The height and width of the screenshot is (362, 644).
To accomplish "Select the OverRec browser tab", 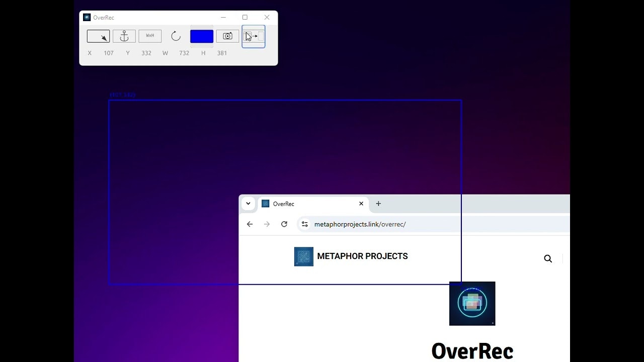I will 313,204.
